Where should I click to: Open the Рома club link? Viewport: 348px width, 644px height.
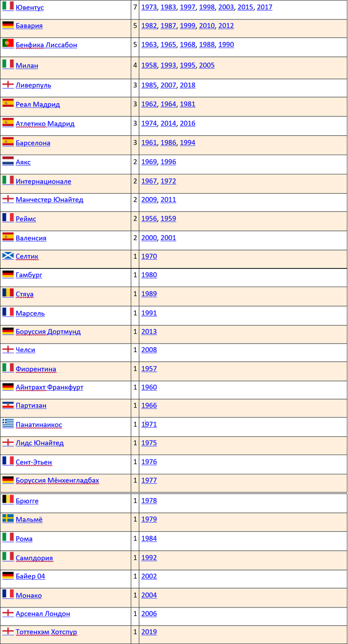pyautogui.click(x=24, y=539)
